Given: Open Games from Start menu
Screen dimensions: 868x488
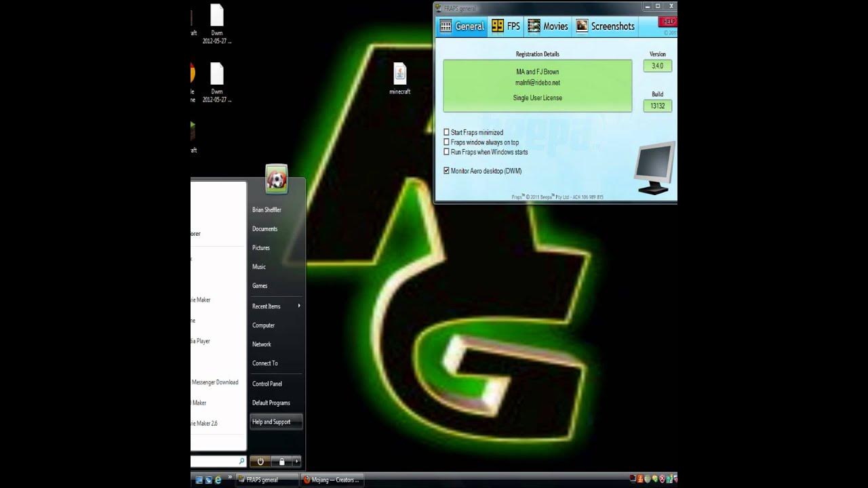Looking at the screenshot, I should point(260,286).
